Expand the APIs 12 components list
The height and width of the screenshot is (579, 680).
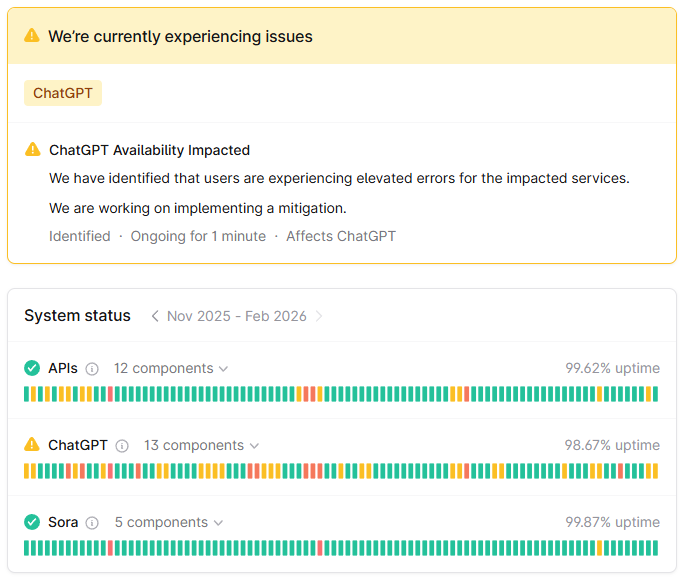pyautogui.click(x=171, y=368)
